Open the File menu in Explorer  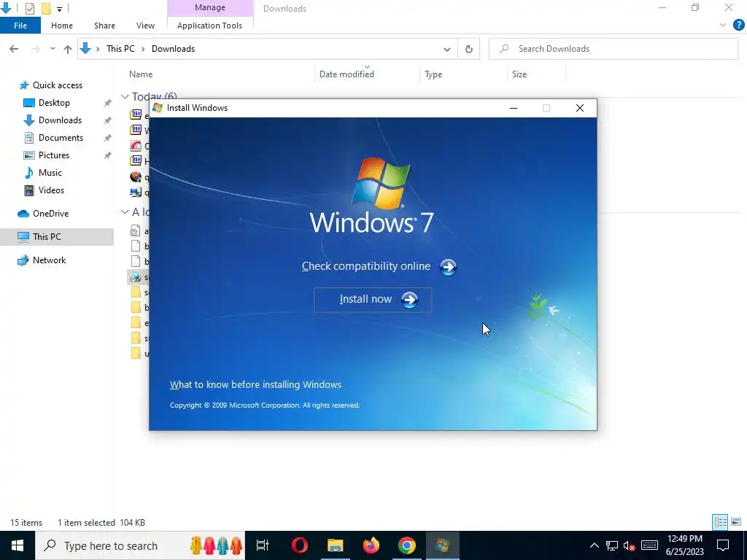point(20,26)
